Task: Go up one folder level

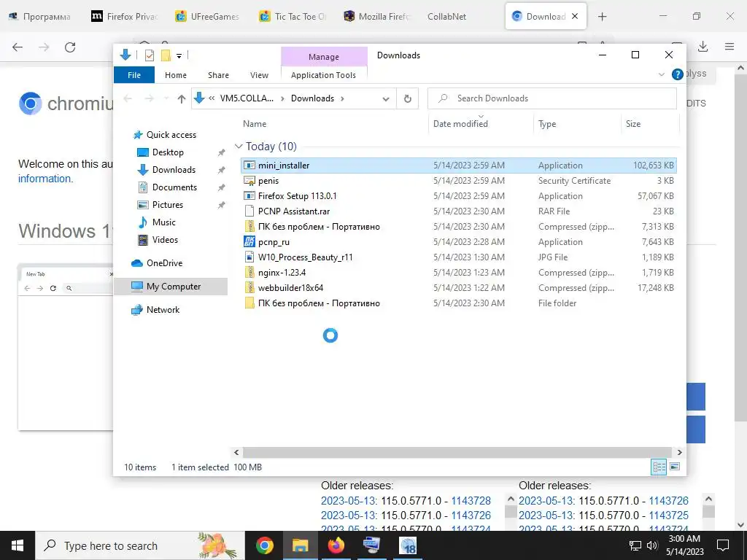Action: (x=181, y=98)
